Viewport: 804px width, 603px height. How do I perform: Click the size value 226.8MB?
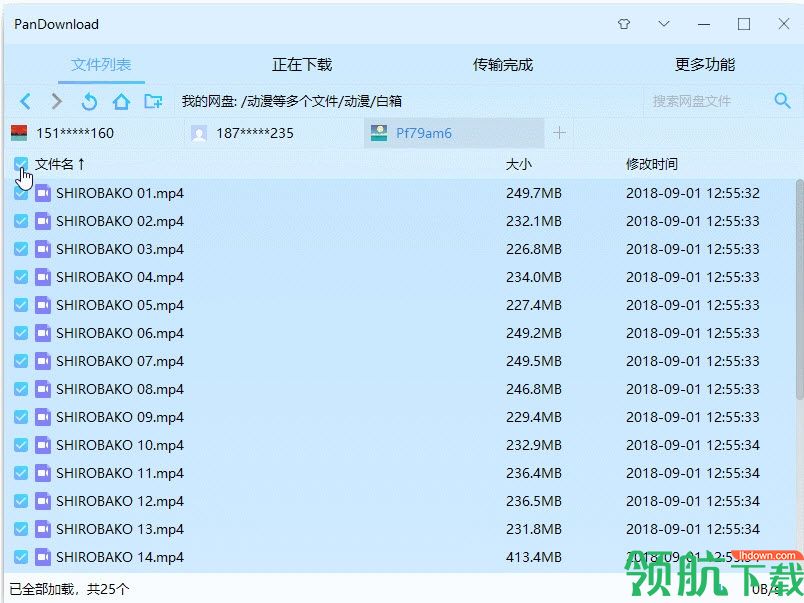[534, 249]
